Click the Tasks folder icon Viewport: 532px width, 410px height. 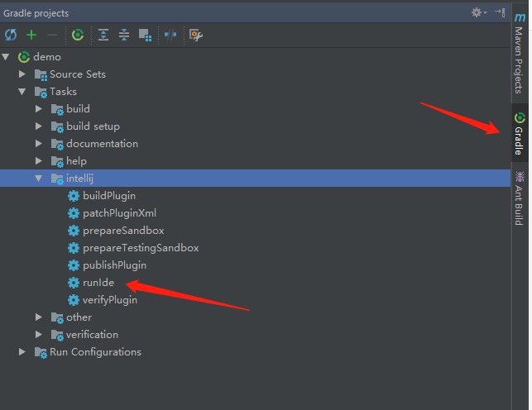pos(41,92)
